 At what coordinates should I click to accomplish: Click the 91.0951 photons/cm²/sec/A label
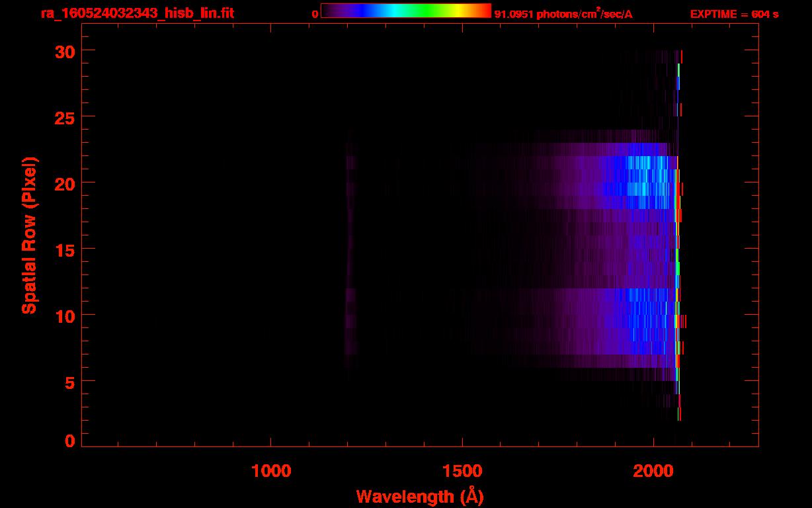tap(563, 13)
